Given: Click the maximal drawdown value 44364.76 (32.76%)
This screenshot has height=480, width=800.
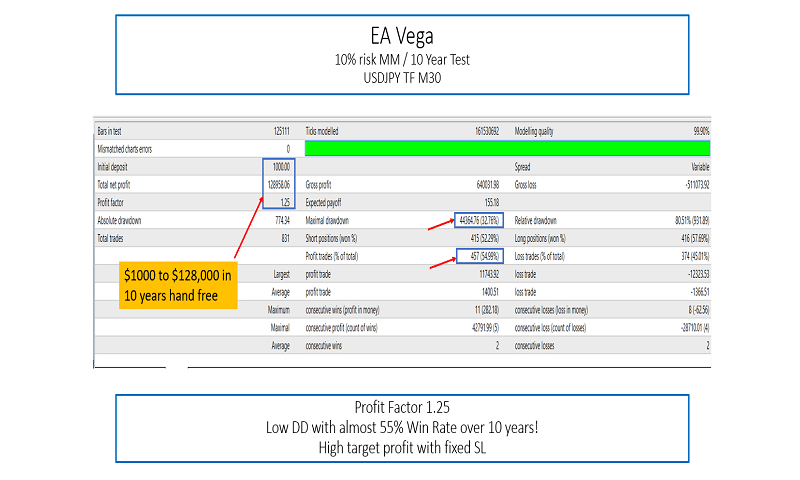Looking at the screenshot, I should (x=479, y=220).
